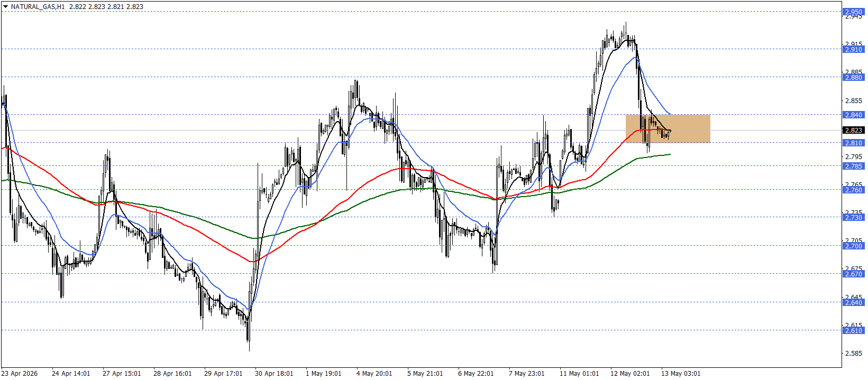The width and height of the screenshot is (868, 380).
Task: Click the 2.670 blue price level label
Action: [x=853, y=274]
